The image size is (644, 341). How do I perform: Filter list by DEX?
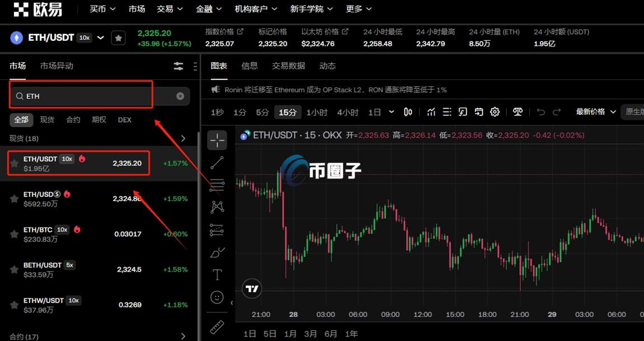[124, 120]
